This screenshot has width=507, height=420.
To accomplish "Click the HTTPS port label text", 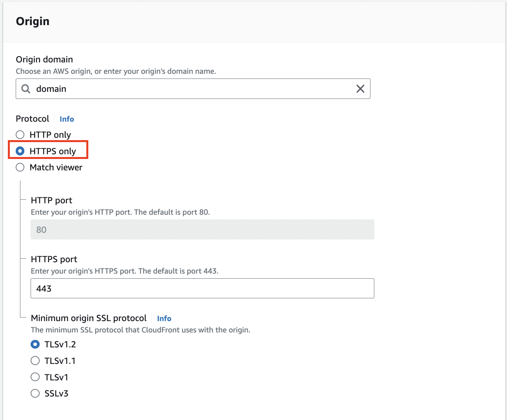I will click(x=54, y=259).
